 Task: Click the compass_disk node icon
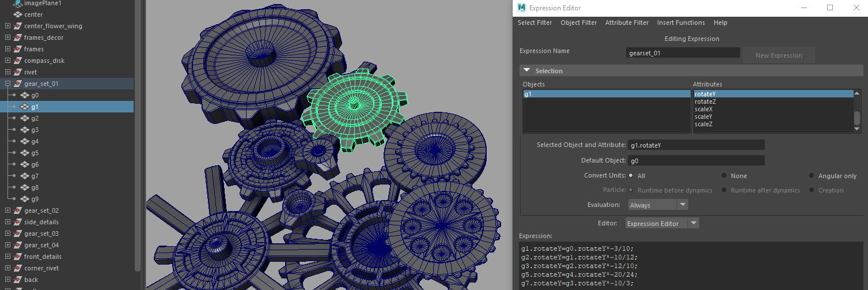point(17,61)
